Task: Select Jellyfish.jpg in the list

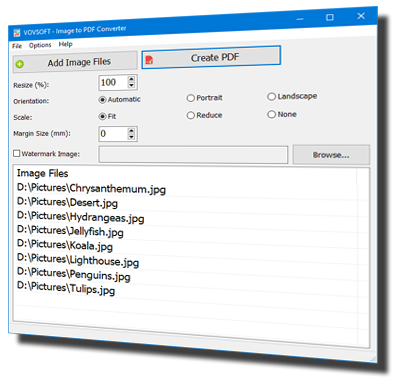Action: 70,231
